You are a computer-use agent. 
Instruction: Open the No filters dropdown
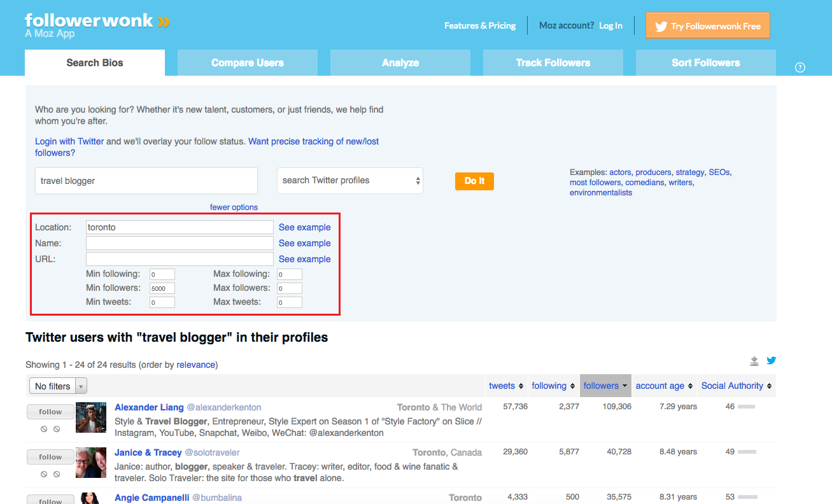(x=58, y=386)
